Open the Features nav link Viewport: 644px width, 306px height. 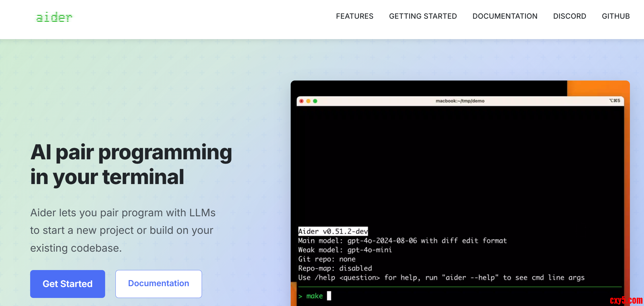pyautogui.click(x=355, y=16)
